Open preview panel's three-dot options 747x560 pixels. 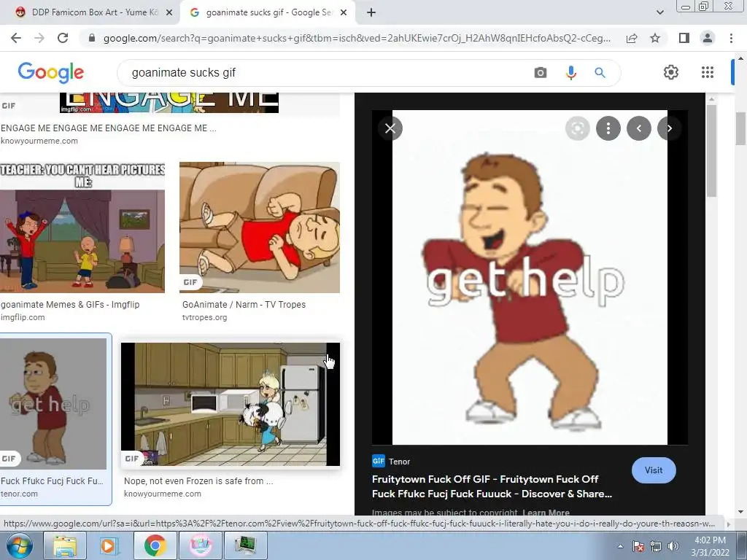point(608,128)
